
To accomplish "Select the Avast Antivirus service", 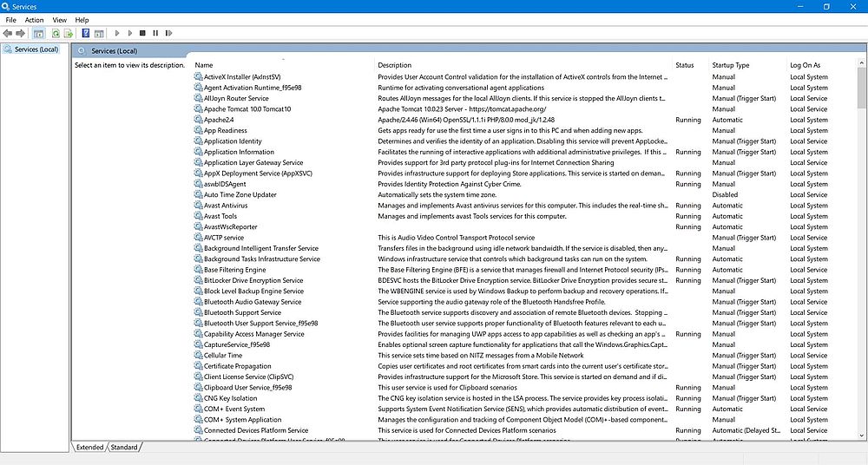I will click(x=226, y=206).
